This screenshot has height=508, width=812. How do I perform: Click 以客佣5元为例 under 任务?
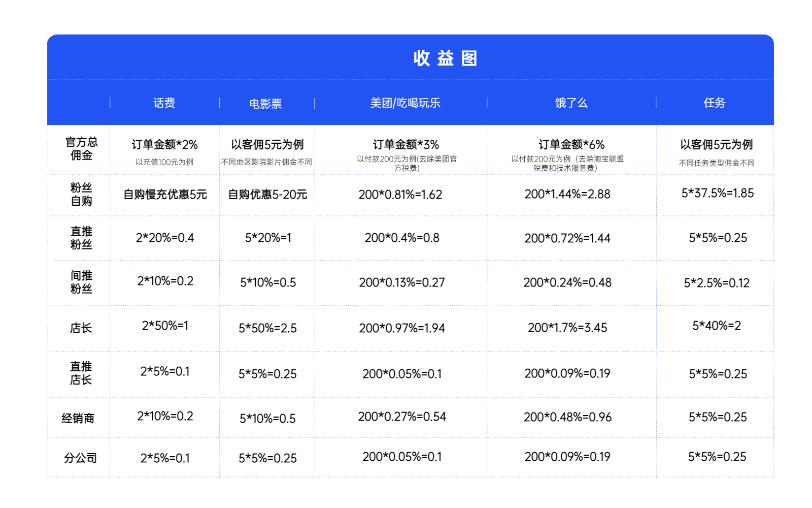[717, 145]
